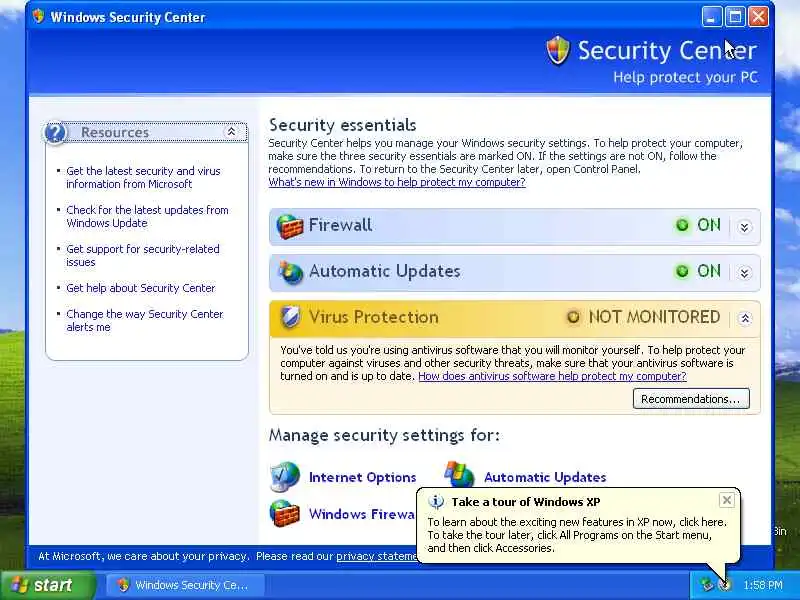Click the title bar shield icon
This screenshot has width=800, height=600.
(x=38, y=16)
